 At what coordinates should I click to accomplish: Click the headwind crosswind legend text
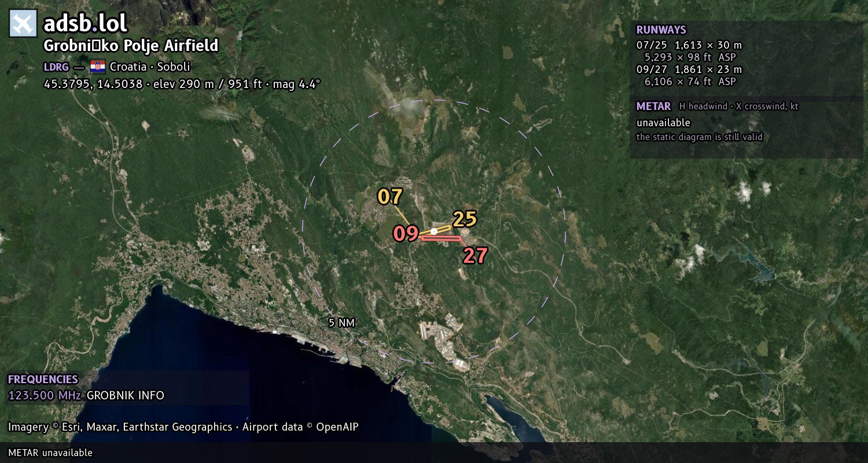(x=739, y=106)
